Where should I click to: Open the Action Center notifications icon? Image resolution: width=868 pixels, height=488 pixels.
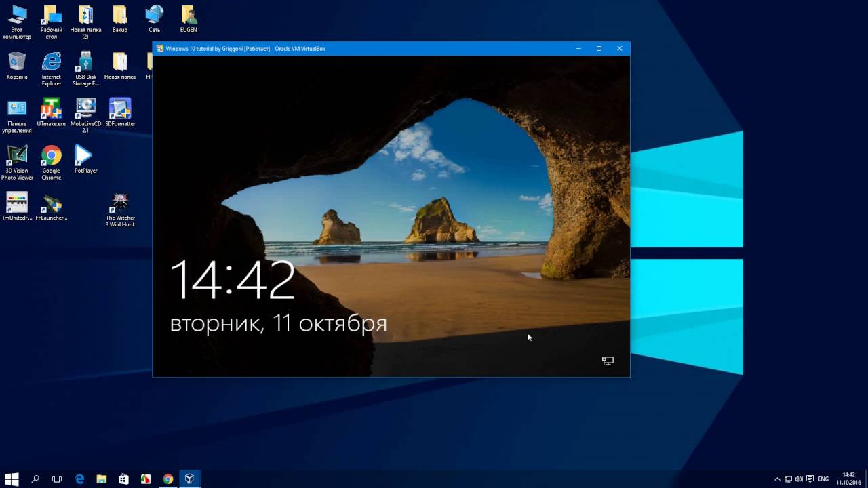(810, 479)
